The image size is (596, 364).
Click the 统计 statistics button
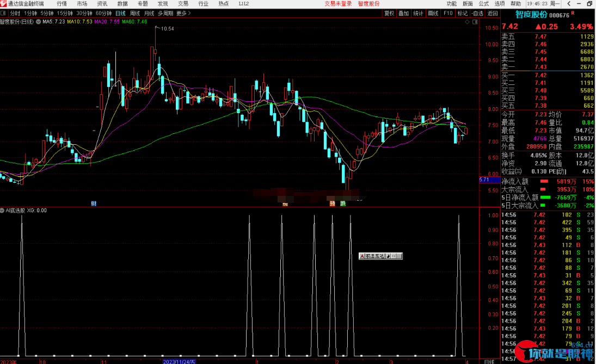pos(418,13)
